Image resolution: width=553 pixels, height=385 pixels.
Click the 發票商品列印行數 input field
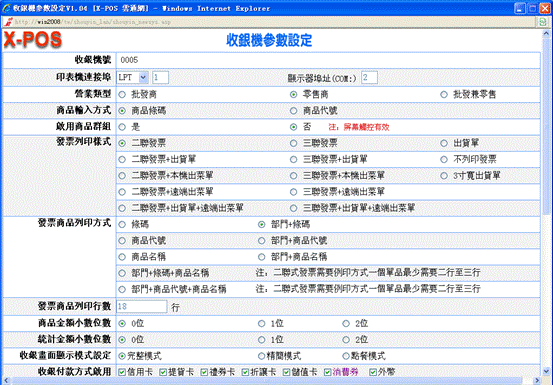pos(141,306)
